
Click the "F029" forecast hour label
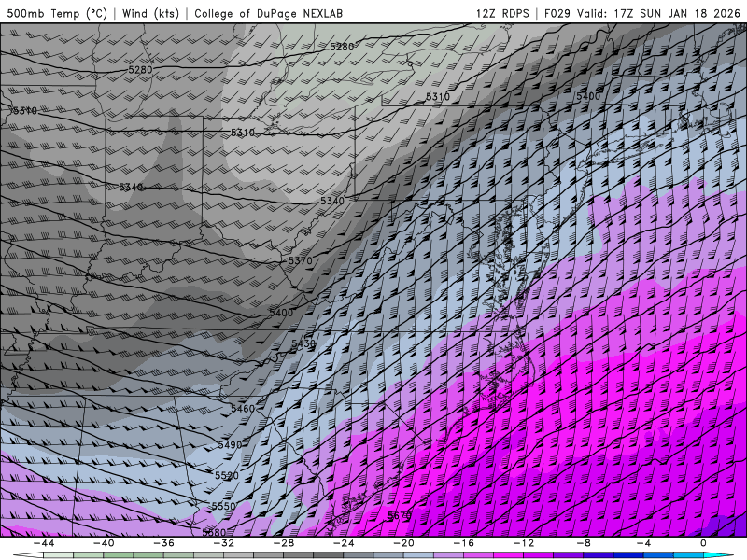(557, 13)
